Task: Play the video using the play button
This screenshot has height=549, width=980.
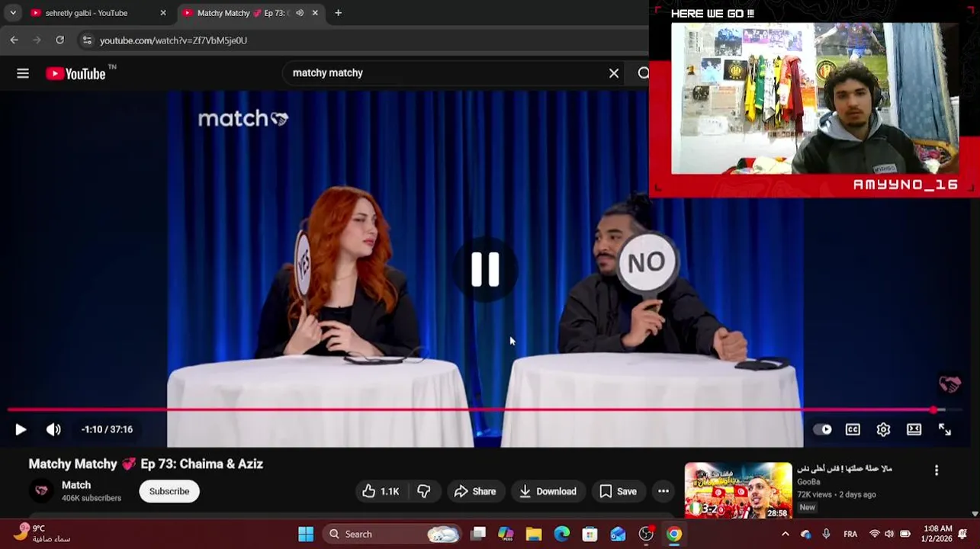Action: click(21, 429)
